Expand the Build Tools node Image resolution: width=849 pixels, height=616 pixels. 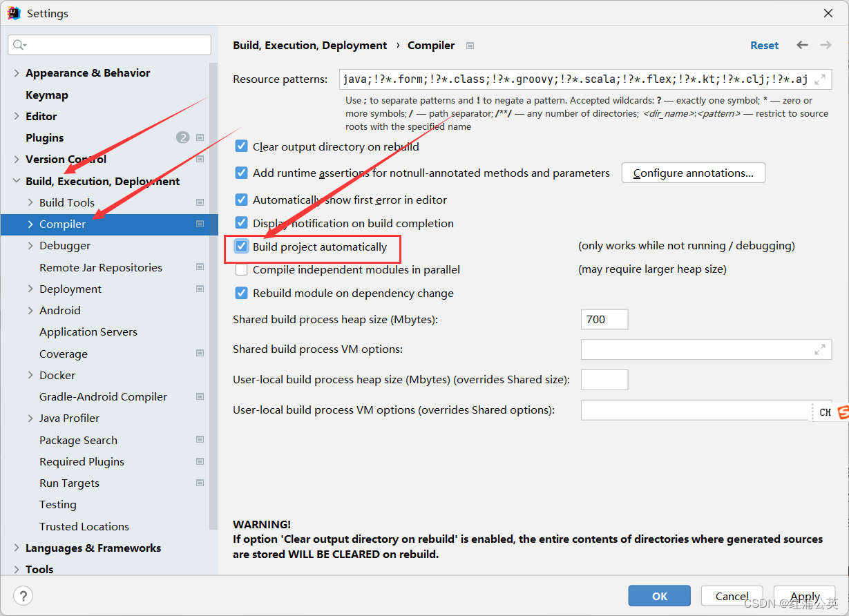click(x=30, y=202)
